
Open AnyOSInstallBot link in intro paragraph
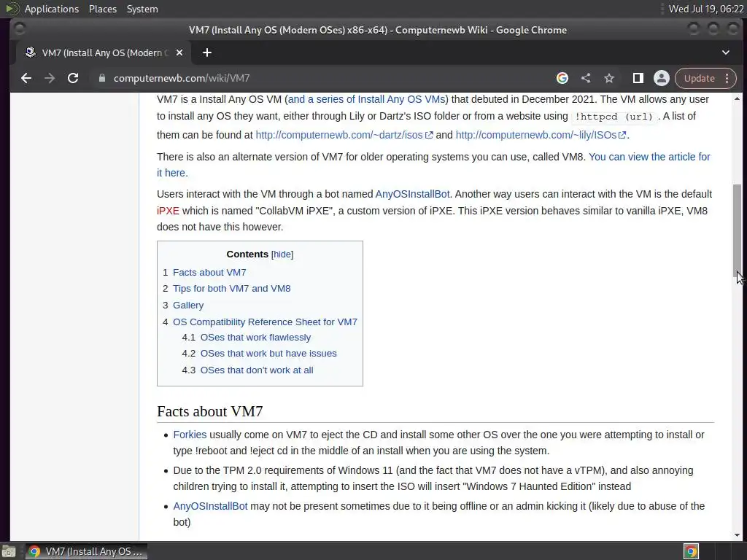[x=412, y=194]
